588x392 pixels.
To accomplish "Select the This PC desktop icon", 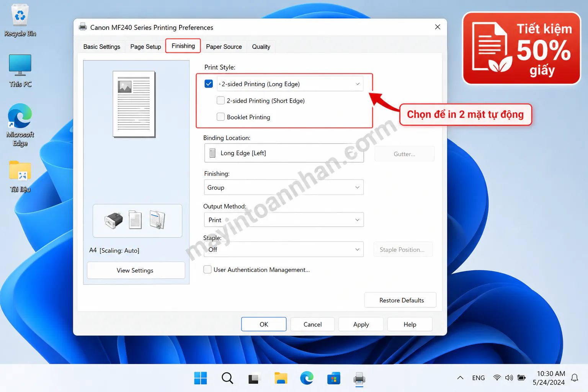I will coord(20,71).
